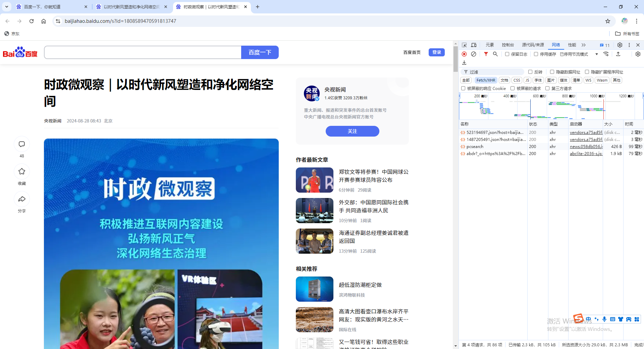
Task: Open article 海通证券副总经理姜诚君被遣返回国
Action: (374, 237)
